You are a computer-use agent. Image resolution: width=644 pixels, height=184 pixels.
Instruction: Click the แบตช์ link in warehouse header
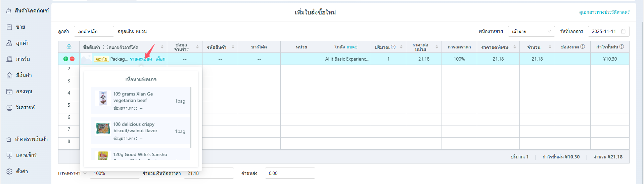click(352, 47)
